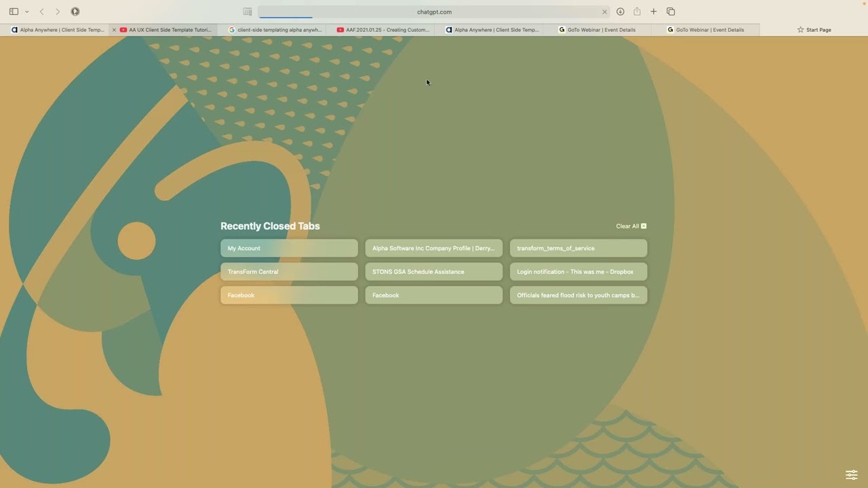This screenshot has height=488, width=868.
Task: Reopen the transform_terms_of_service tab
Action: pos(578,248)
